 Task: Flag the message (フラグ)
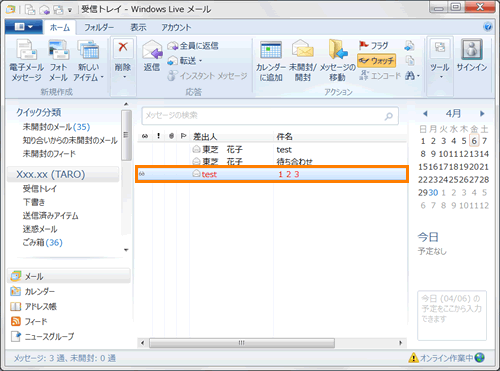(374, 45)
